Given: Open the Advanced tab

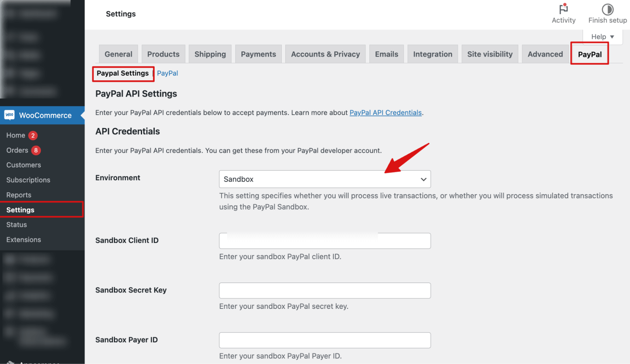Looking at the screenshot, I should tap(545, 54).
